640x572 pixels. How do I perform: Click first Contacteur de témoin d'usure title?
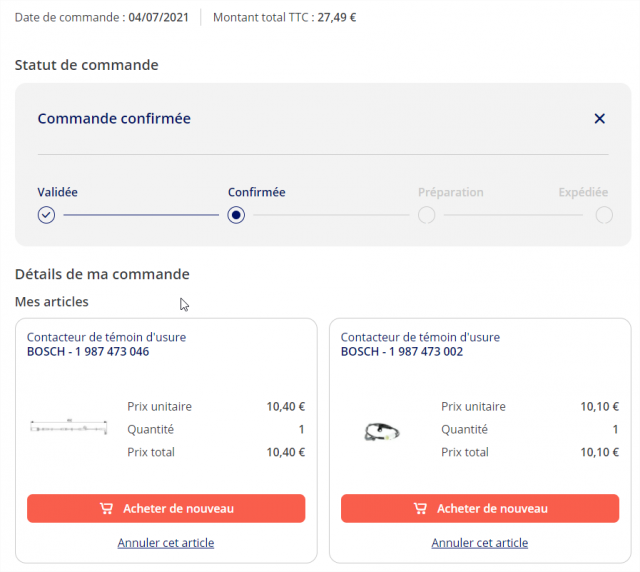tap(106, 338)
